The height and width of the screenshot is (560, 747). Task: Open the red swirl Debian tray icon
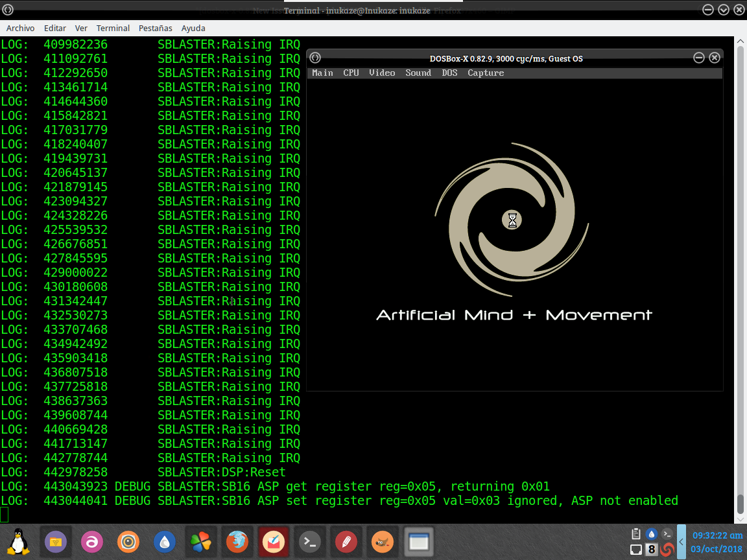(667, 550)
